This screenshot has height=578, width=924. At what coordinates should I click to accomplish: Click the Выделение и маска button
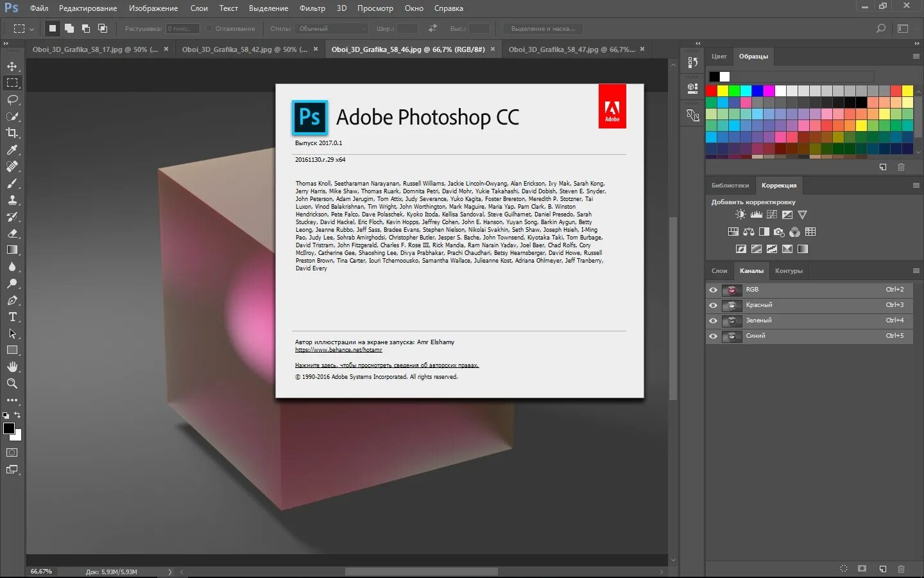pos(543,28)
